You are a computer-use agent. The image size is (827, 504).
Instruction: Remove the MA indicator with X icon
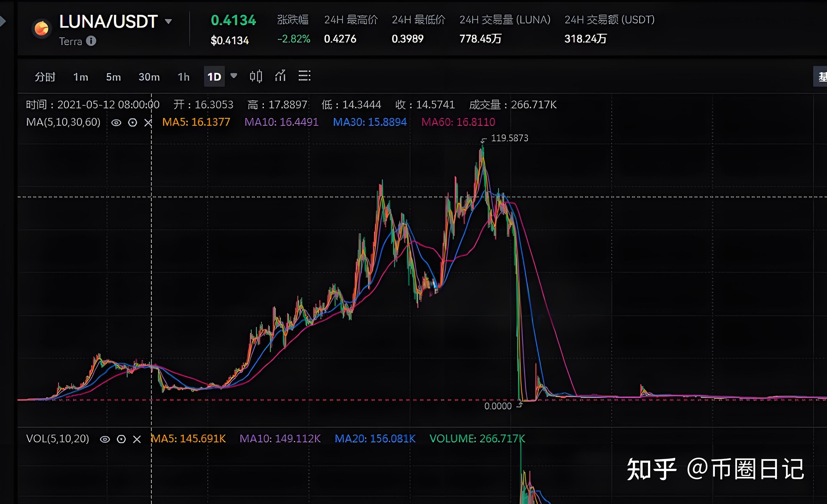pos(148,123)
